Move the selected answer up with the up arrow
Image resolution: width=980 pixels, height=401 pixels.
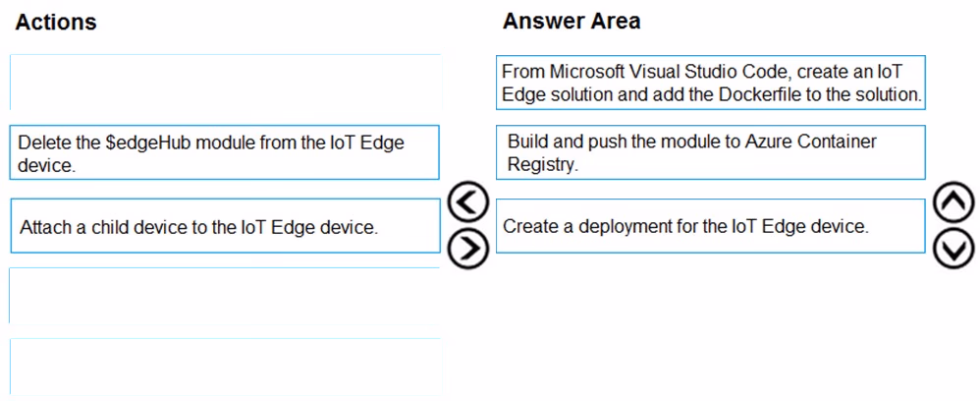pyautogui.click(x=953, y=202)
